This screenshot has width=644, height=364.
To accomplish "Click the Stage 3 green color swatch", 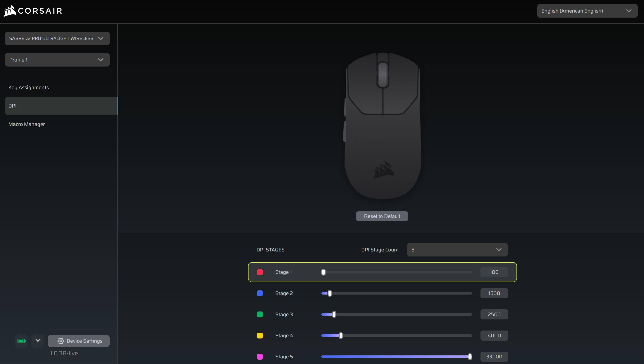I will pyautogui.click(x=260, y=314).
